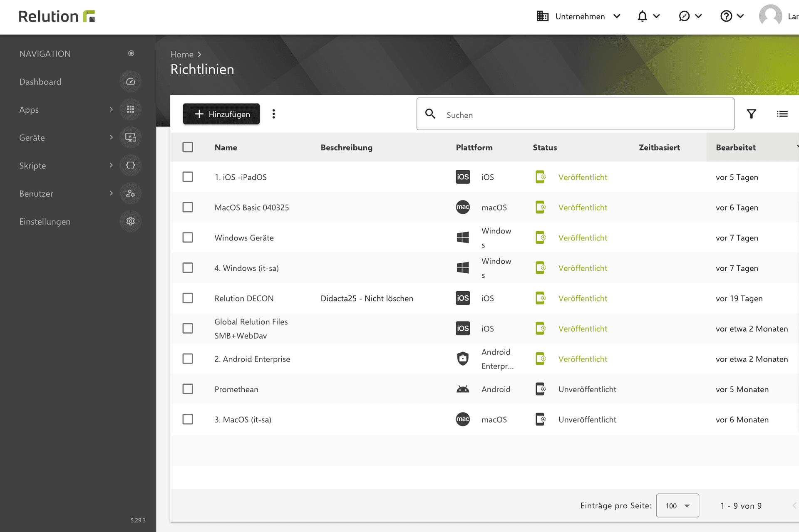Open the filter funnel icon

pos(751,114)
